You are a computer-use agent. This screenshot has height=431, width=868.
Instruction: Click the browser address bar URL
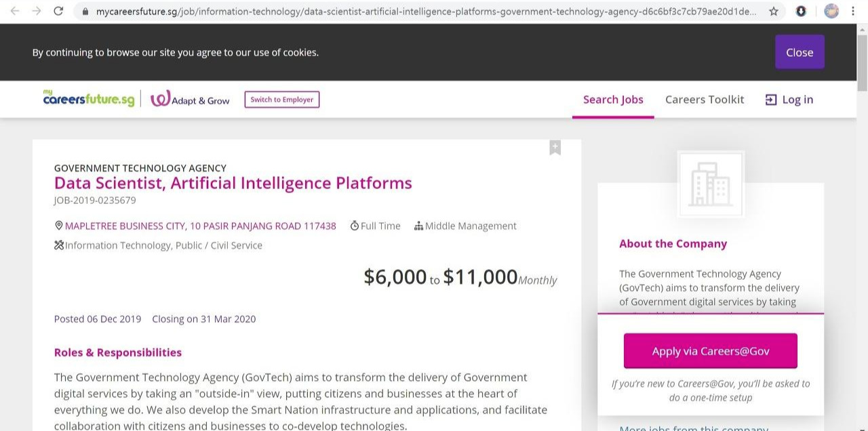426,12
